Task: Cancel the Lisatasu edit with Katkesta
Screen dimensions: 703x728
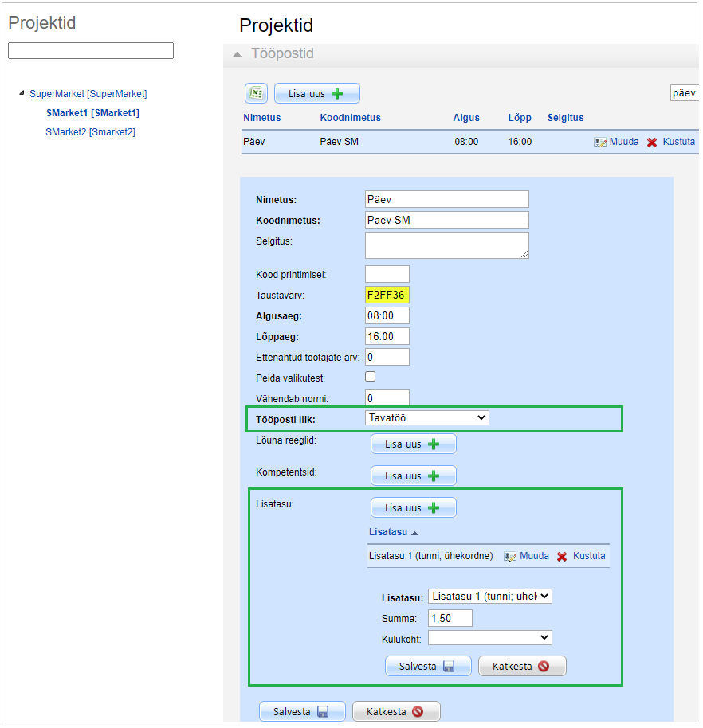Action: tap(522, 666)
